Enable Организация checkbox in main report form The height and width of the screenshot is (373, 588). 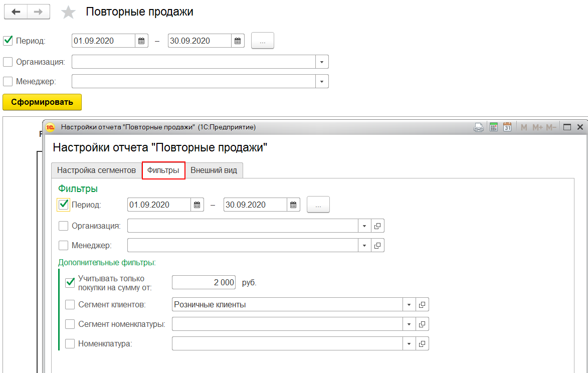8,62
